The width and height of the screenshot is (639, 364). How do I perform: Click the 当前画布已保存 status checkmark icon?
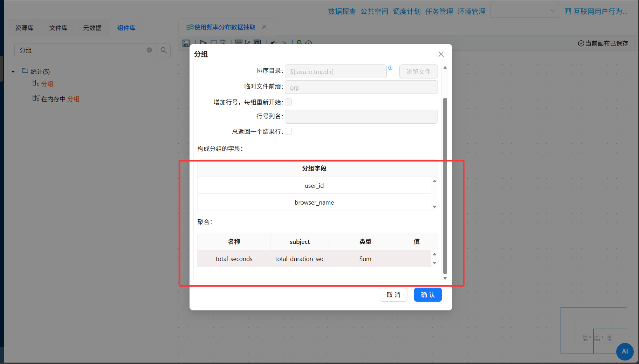point(581,43)
